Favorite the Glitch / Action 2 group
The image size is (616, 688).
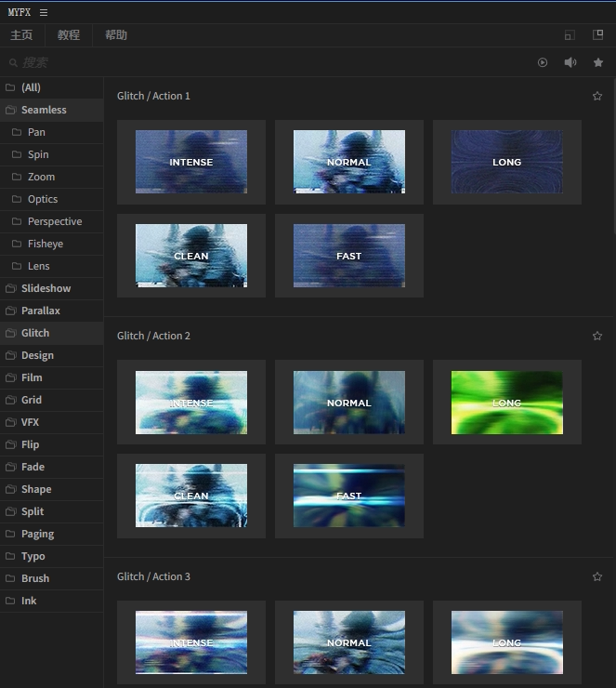coord(597,337)
